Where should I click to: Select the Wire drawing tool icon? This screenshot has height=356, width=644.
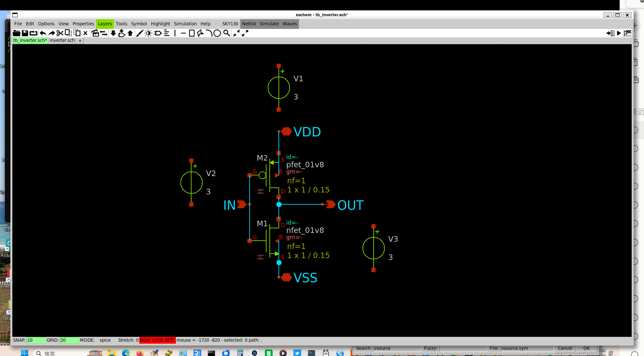[x=175, y=33]
